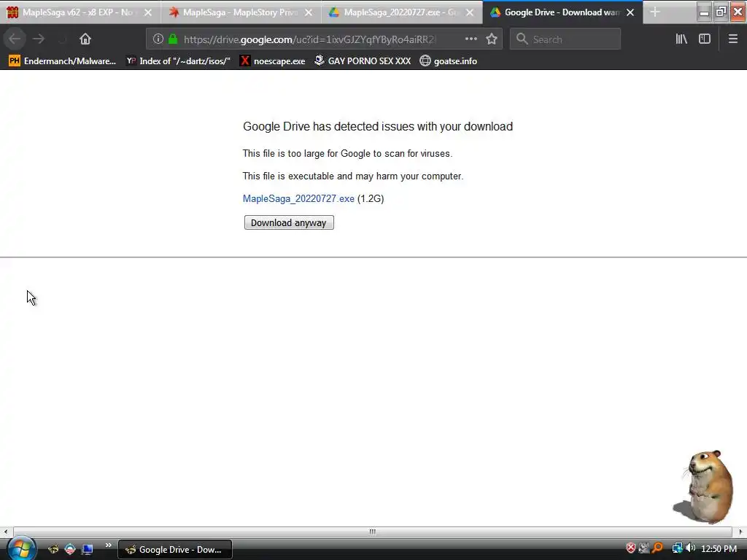Open the Library icon

tap(681, 39)
